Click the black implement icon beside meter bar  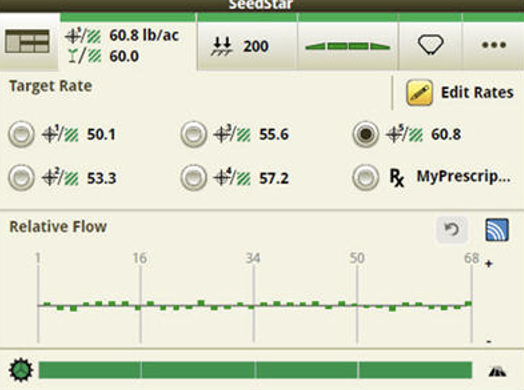coord(497,371)
